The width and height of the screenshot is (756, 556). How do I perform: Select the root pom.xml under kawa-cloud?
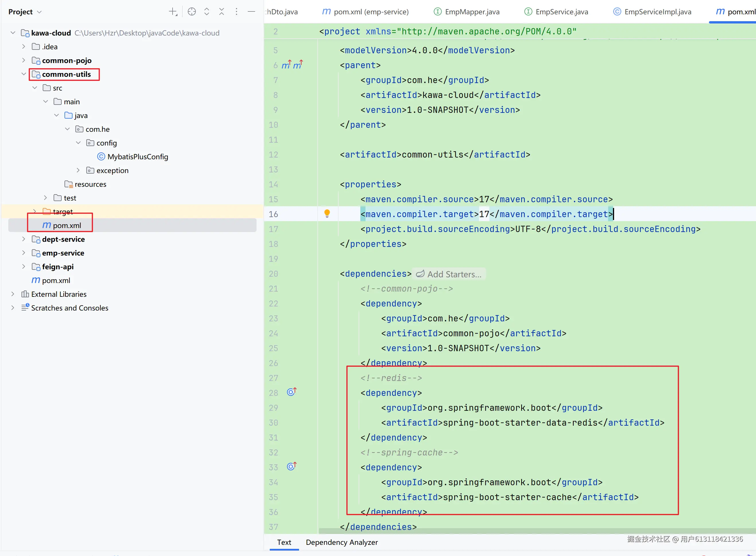(56, 280)
